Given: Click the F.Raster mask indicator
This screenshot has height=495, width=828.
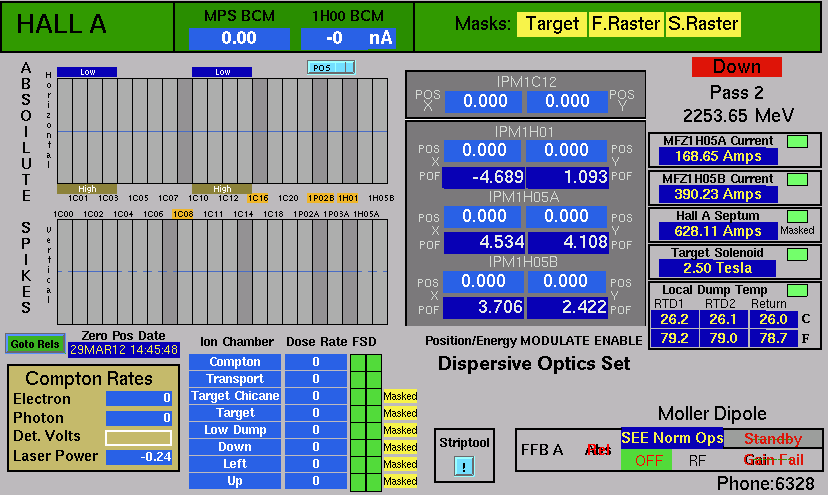Looking at the screenshot, I should [626, 24].
